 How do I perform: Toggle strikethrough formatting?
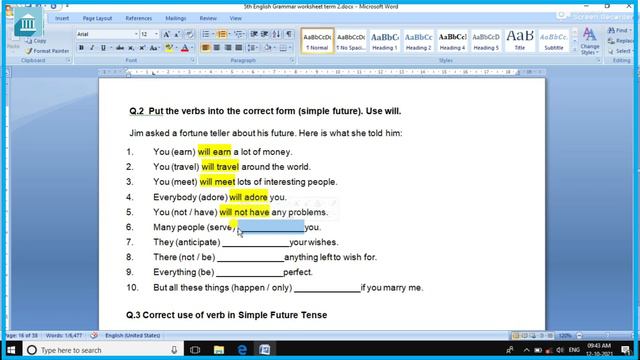tap(120, 48)
